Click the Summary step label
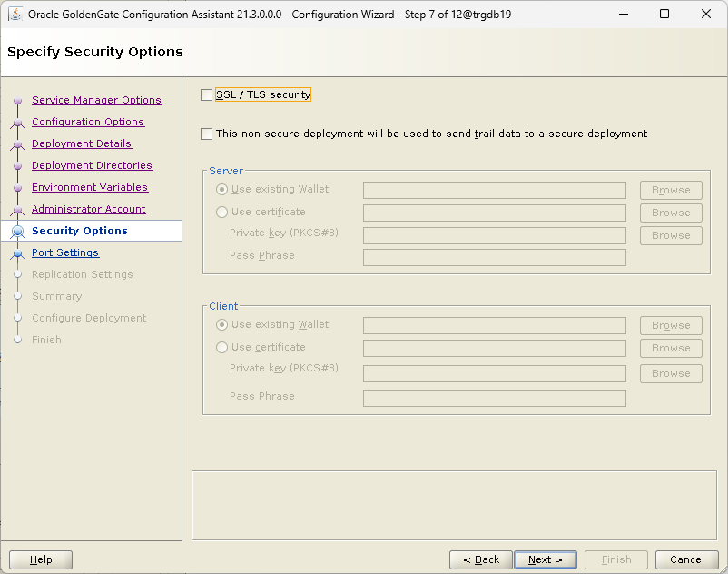728x574 pixels. [56, 296]
